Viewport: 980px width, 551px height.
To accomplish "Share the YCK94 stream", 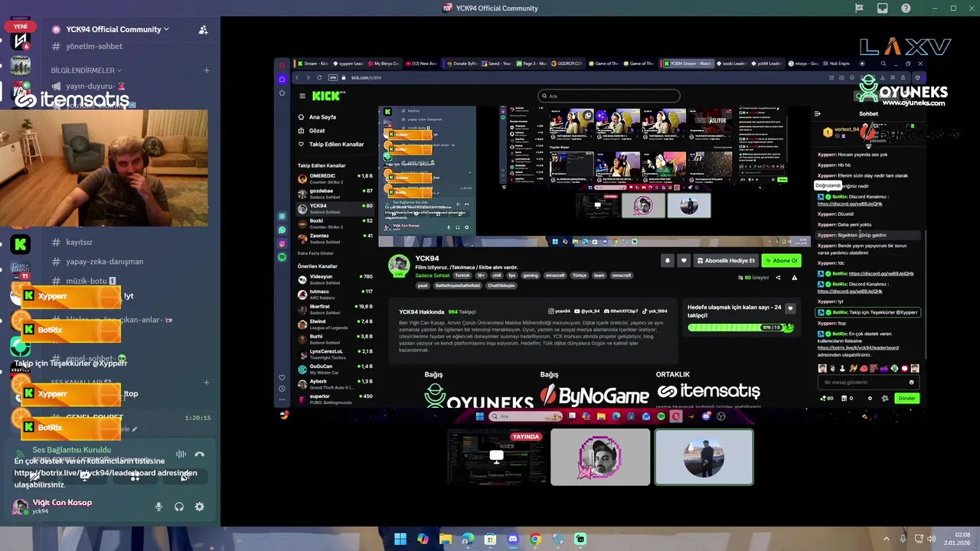I will [778, 278].
